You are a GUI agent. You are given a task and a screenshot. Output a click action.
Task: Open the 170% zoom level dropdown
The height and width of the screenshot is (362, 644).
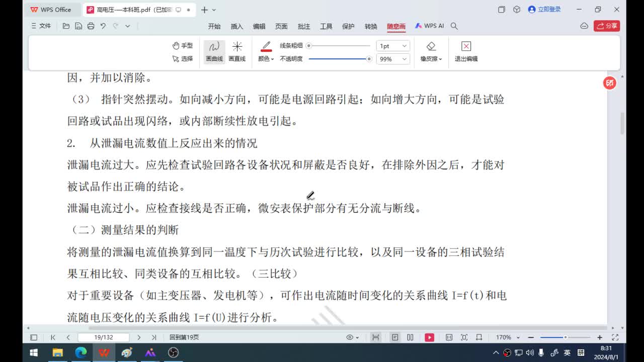point(507,337)
